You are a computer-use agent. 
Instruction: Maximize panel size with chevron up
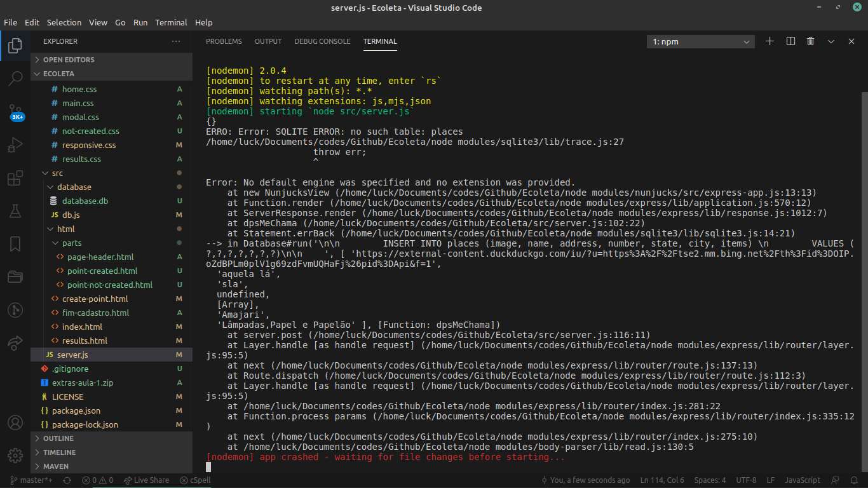click(x=831, y=41)
